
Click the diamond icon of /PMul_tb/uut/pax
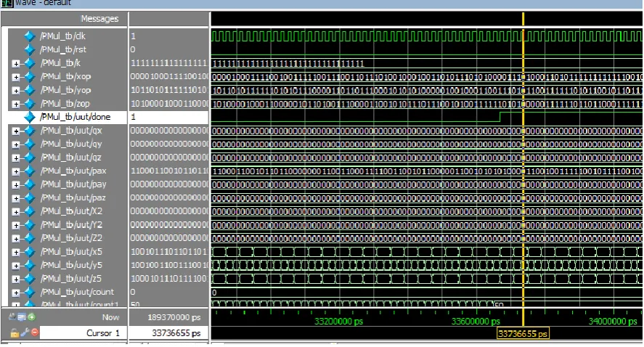click(30, 171)
